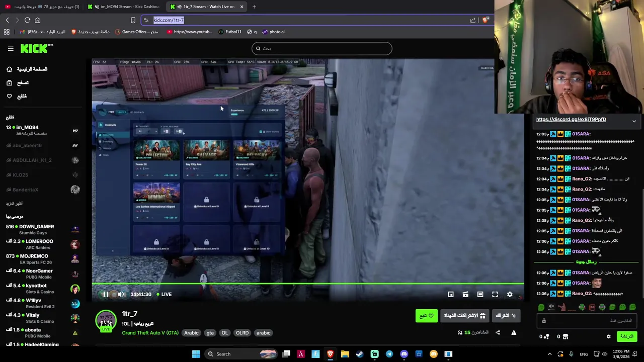
Task: Open Brave Shields icon
Action: (485, 20)
